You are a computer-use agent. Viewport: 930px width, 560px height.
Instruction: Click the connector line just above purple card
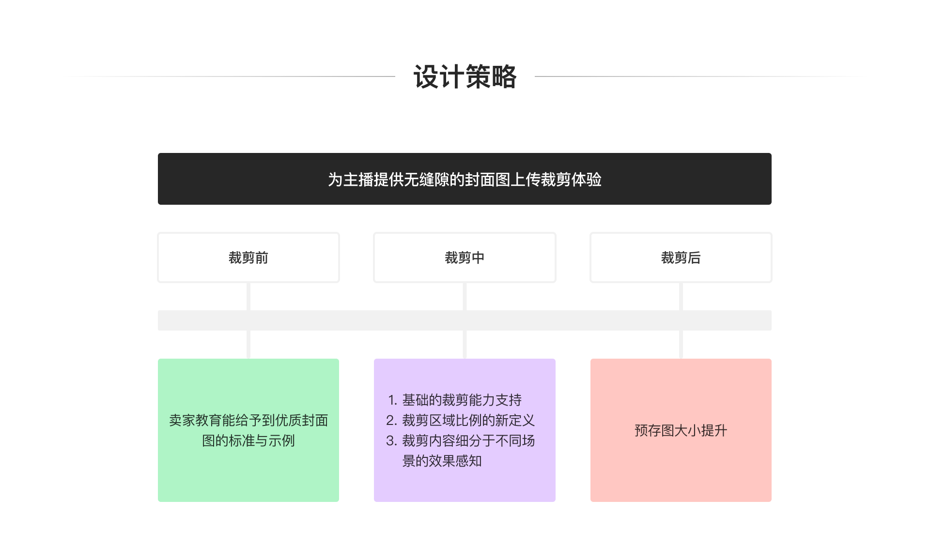pyautogui.click(x=465, y=345)
